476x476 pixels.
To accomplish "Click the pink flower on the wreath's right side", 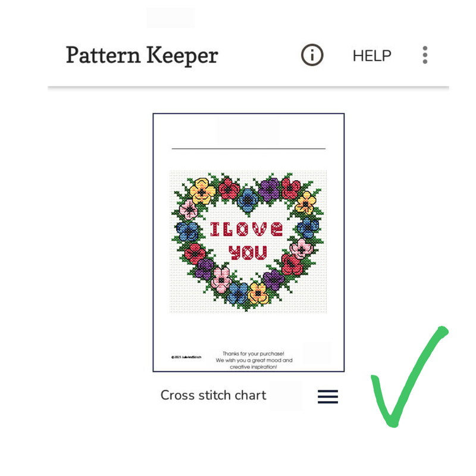I will click(301, 249).
